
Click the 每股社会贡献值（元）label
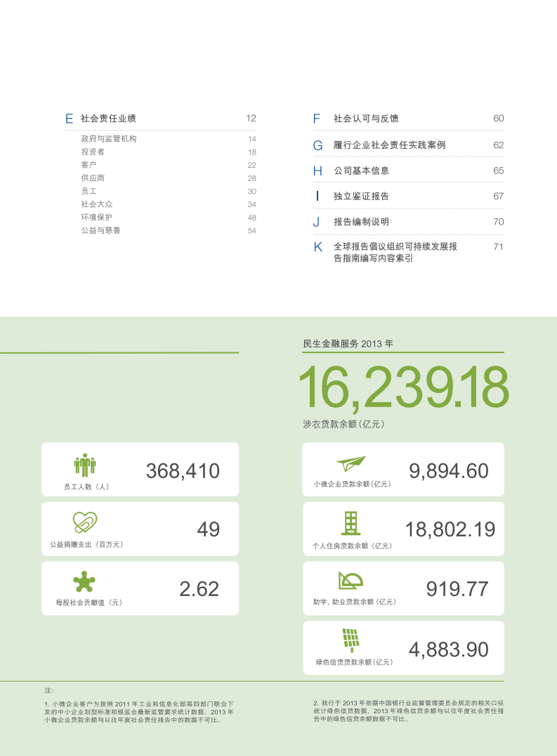click(x=89, y=603)
